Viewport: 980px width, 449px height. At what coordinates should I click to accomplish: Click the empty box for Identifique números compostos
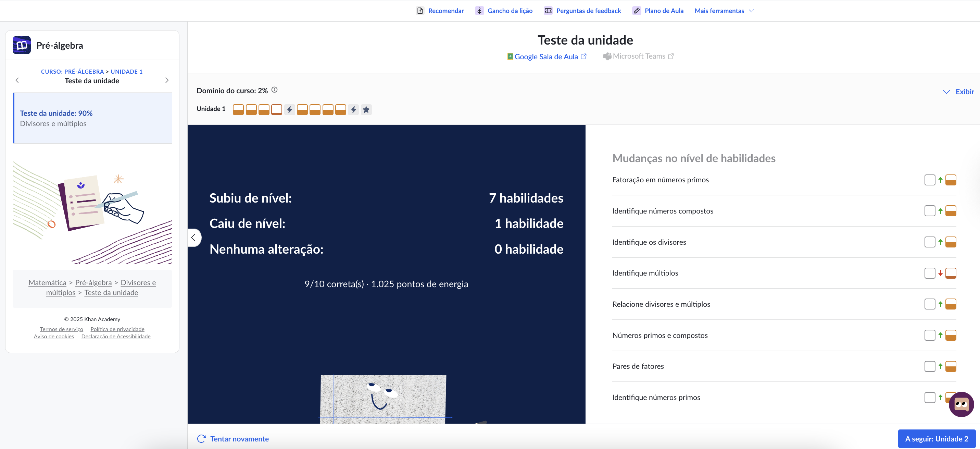[930, 211]
